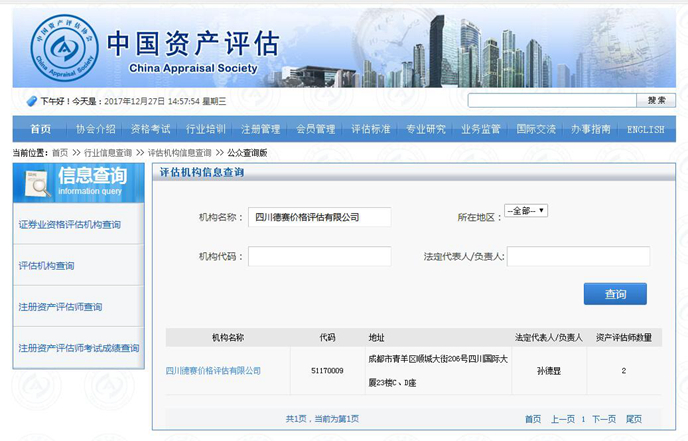Click the 孙德昱 representative cell
The height and width of the screenshot is (441, 688).
tap(549, 371)
